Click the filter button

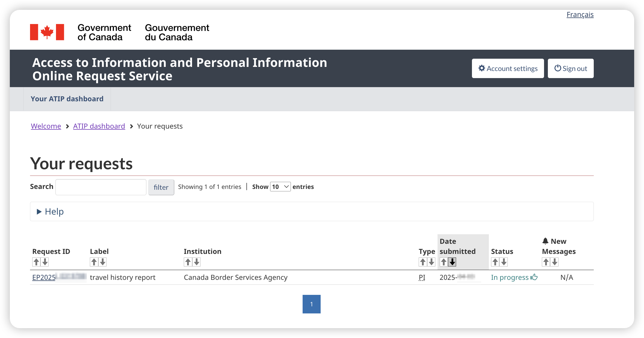click(161, 187)
